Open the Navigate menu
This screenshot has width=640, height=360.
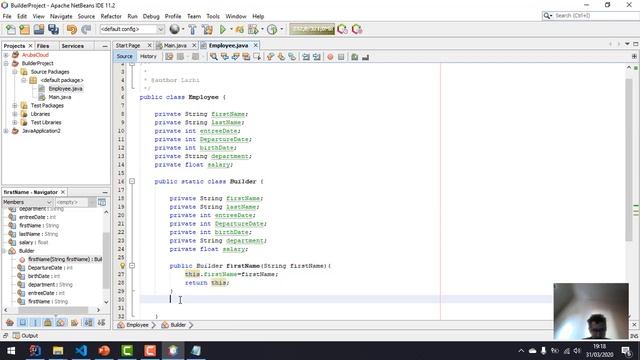61,16
